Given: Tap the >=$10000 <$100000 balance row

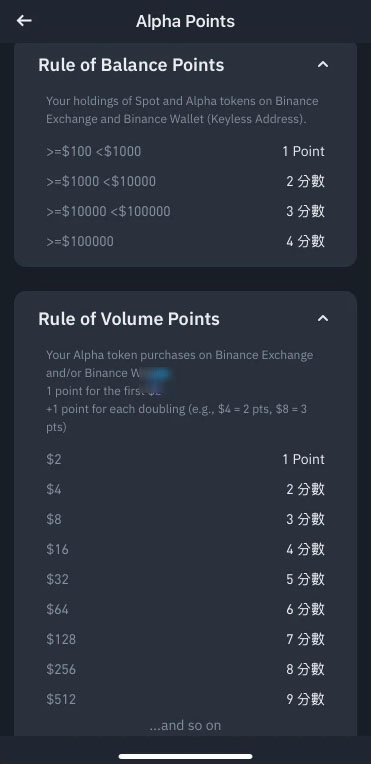Looking at the screenshot, I should point(185,211).
